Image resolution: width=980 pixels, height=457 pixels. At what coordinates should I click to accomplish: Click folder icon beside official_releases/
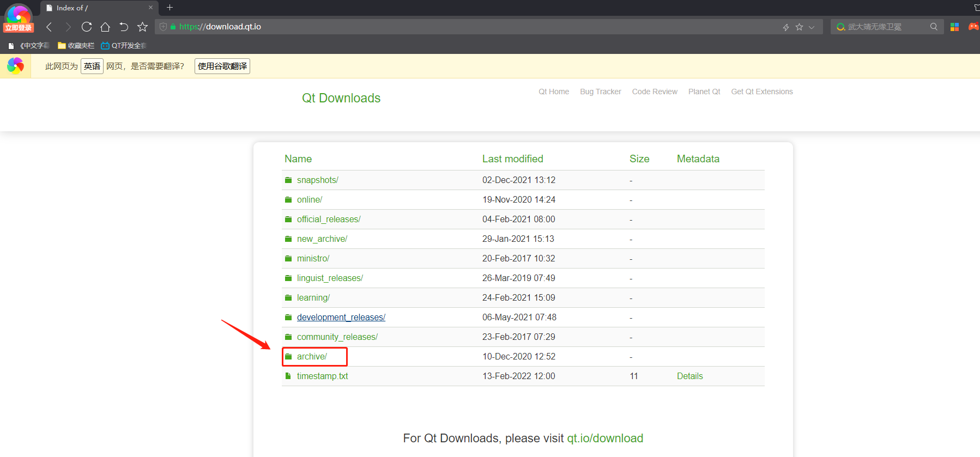point(288,220)
